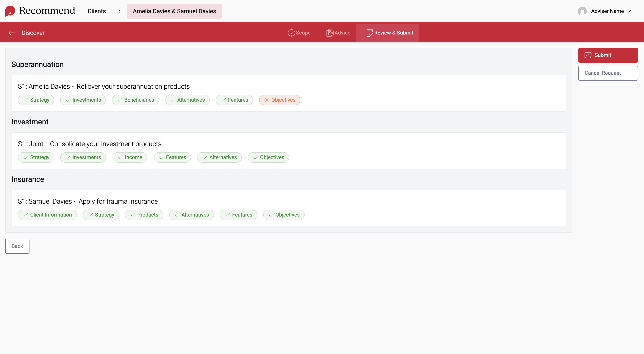Expand the Adviser Name dropdown chevron
The width and height of the screenshot is (644, 354).
pos(629,11)
